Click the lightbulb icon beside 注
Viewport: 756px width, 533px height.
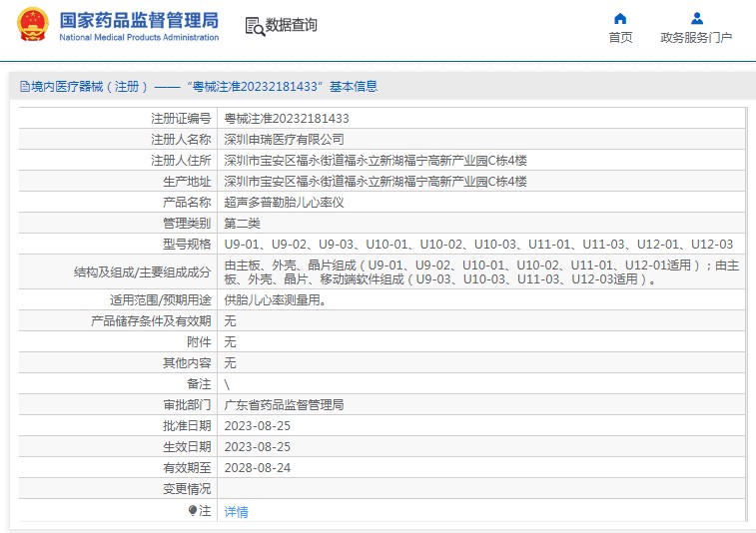pyautogui.click(x=193, y=510)
